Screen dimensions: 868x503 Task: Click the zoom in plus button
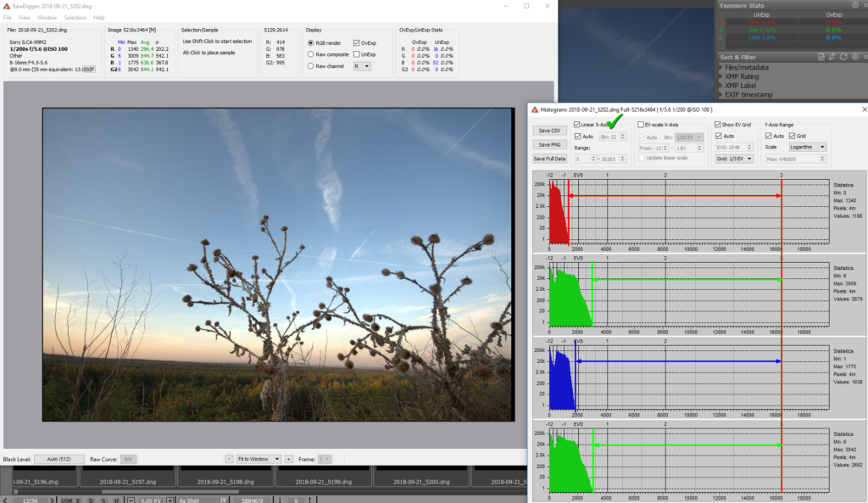point(288,459)
